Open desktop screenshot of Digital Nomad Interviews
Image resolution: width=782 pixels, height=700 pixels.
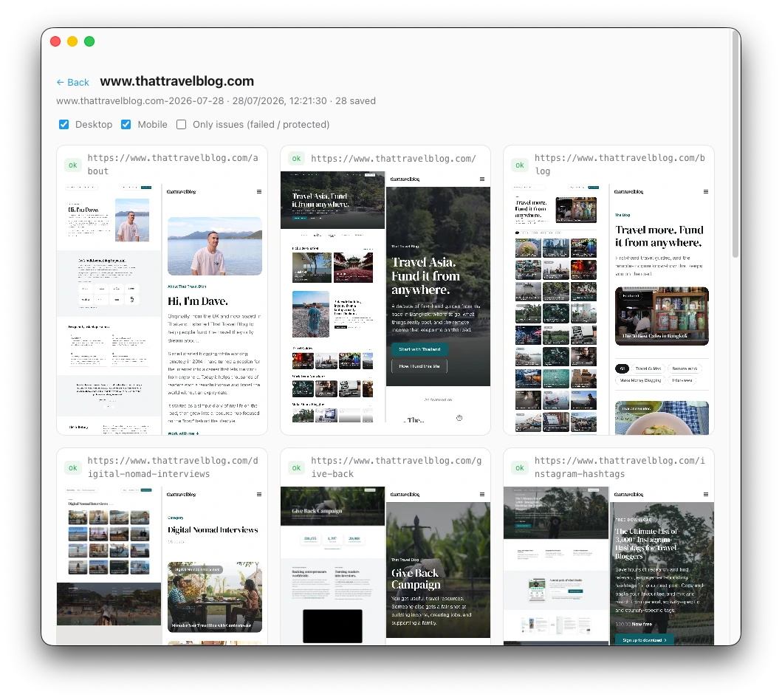coord(109,566)
